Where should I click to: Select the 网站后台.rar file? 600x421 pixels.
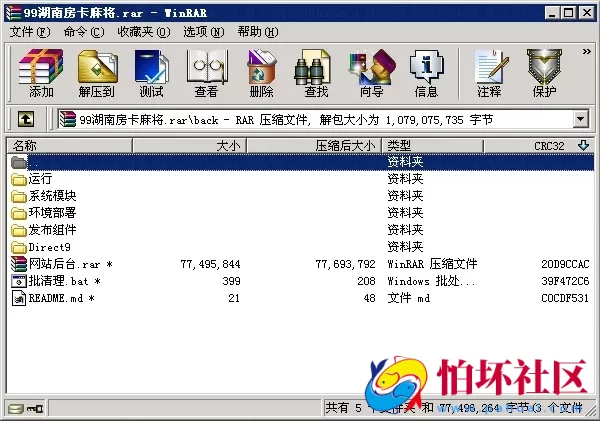pyautogui.click(x=300, y=264)
